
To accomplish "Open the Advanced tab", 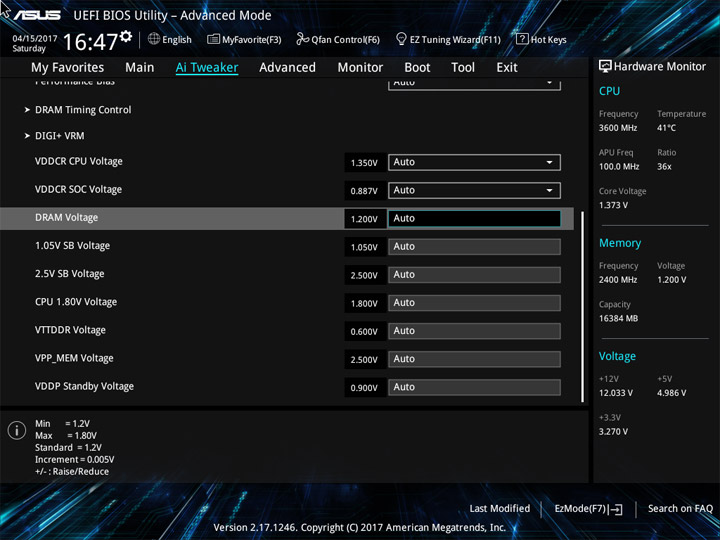I will pyautogui.click(x=287, y=68).
